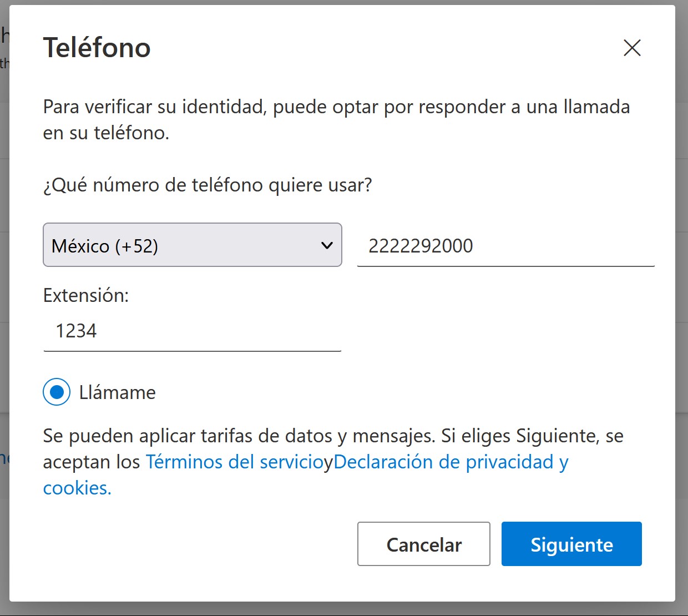Viewport: 688px width, 616px height.
Task: Click the dimmed background left of the dialog
Action: coord(4,277)
